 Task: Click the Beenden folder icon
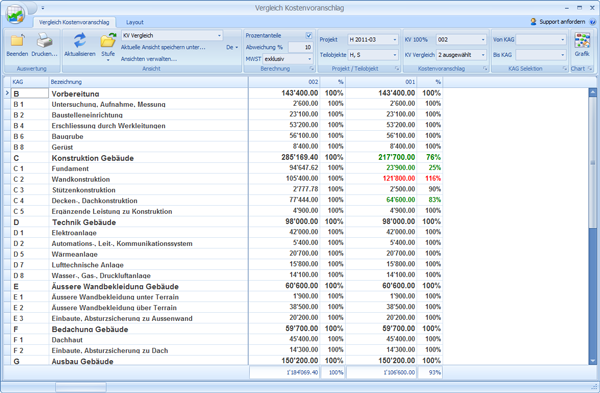17,40
